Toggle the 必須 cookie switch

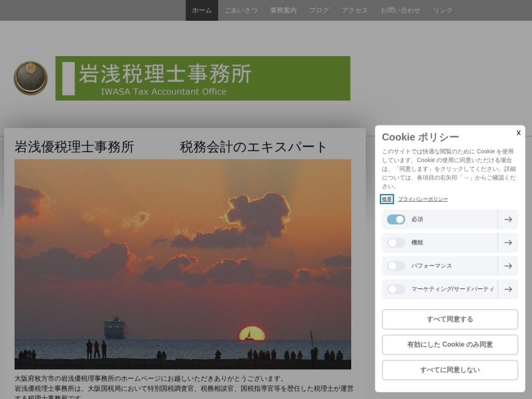[396, 220]
